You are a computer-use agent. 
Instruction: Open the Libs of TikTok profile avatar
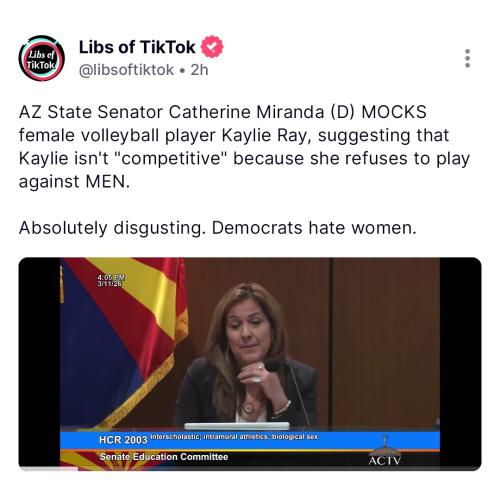click(x=42, y=58)
